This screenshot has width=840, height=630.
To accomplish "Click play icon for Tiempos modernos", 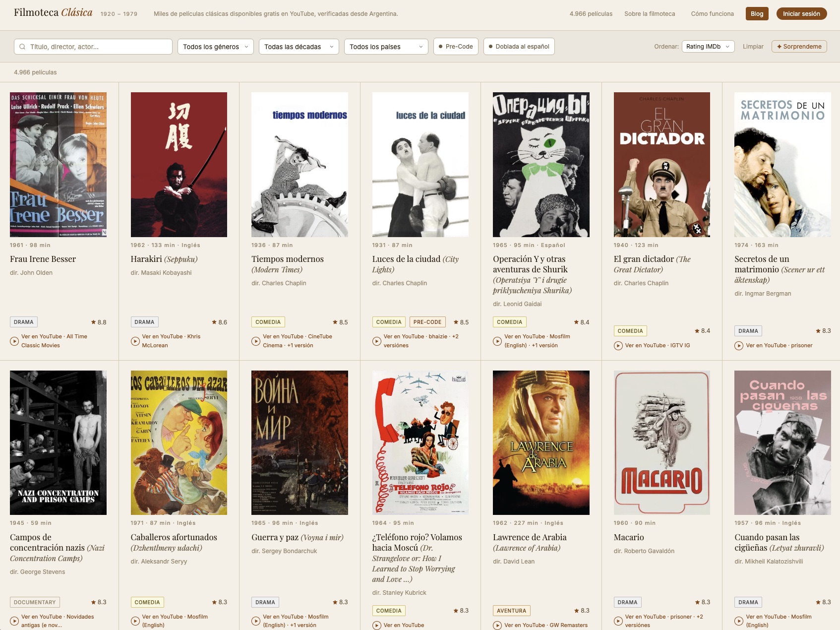I will click(x=256, y=341).
